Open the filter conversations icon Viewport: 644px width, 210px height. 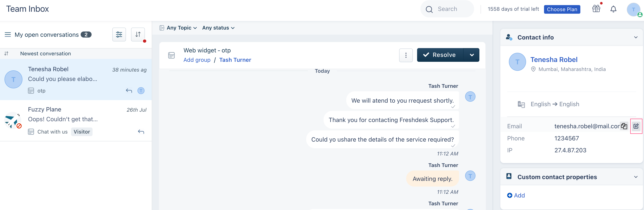[x=119, y=35]
